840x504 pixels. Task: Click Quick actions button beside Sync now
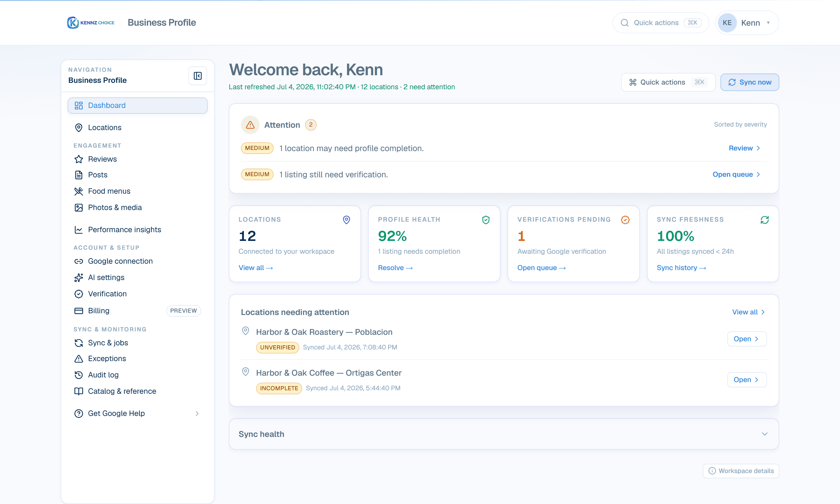668,82
